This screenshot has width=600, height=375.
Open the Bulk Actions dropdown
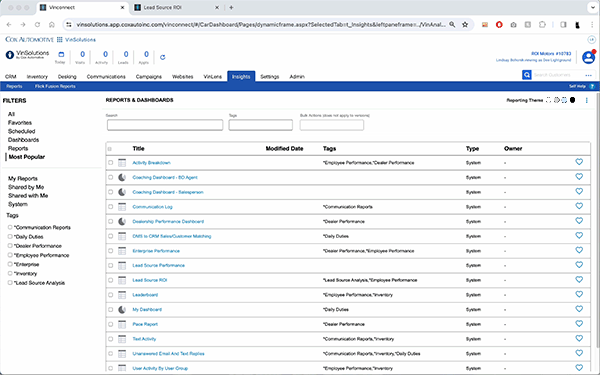pos(332,125)
